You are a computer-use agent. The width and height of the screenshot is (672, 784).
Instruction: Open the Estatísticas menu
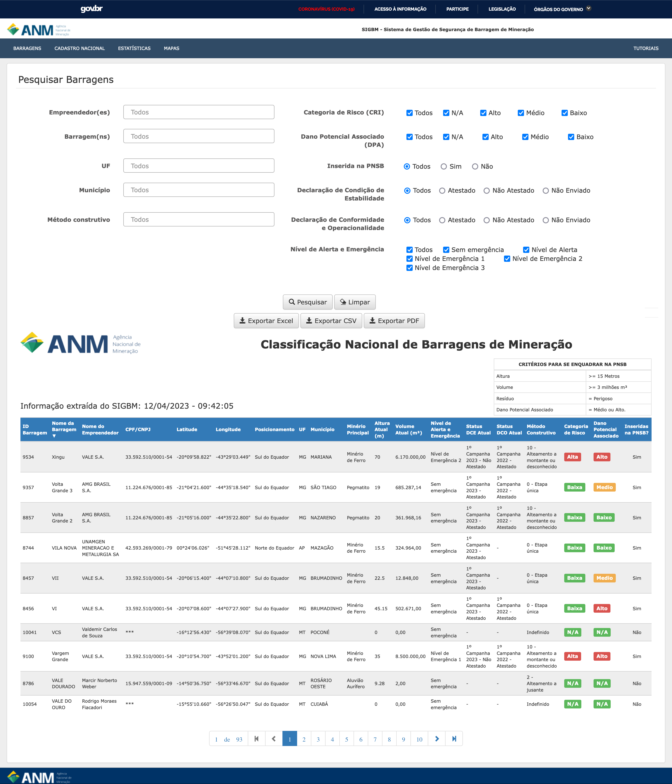(134, 48)
